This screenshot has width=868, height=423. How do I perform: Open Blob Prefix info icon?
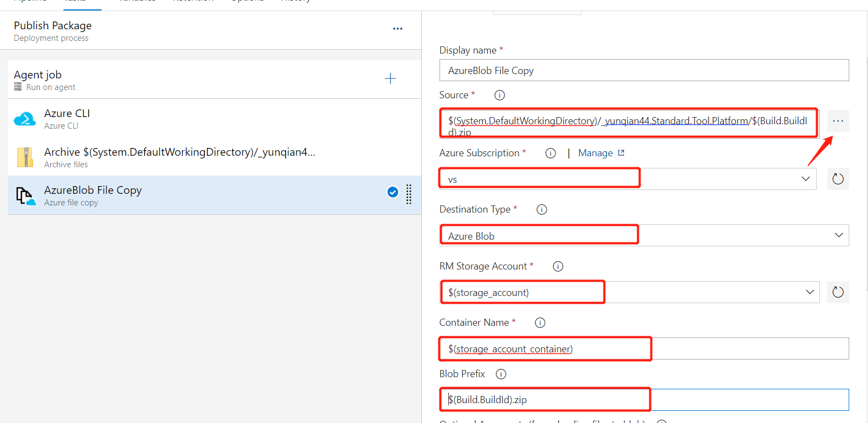point(501,374)
